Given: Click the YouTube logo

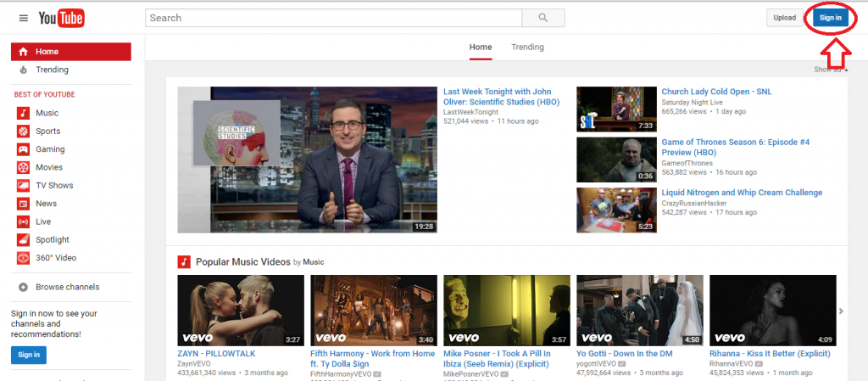Looking at the screenshot, I should [61, 19].
